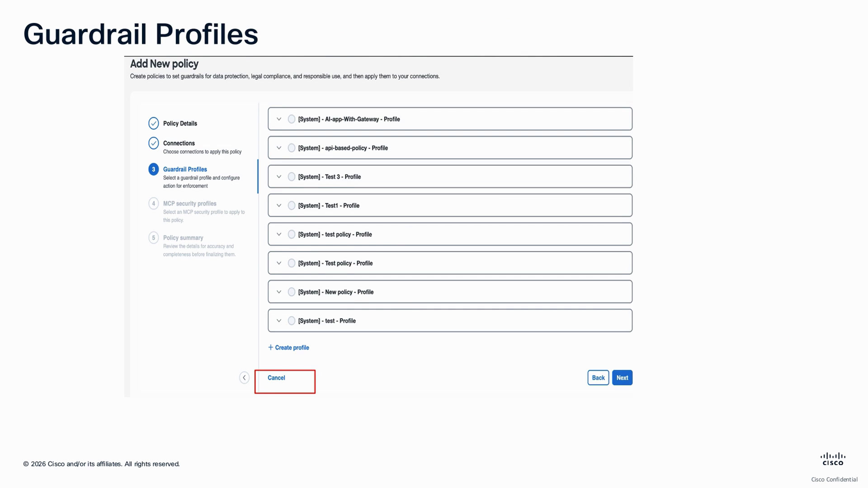The image size is (868, 488).
Task: Go to the Connections step
Action: [179, 143]
